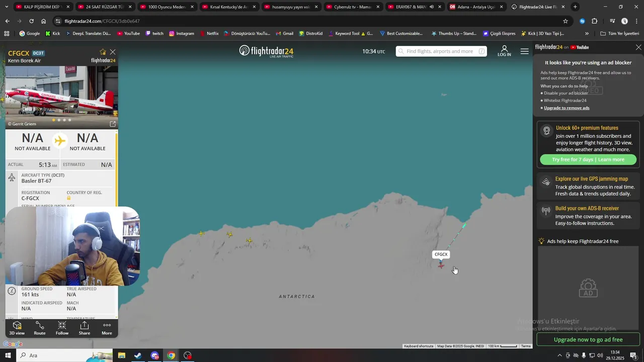Open Build your own ADS-B receiver section
This screenshot has width=644, height=362.
tap(588, 216)
